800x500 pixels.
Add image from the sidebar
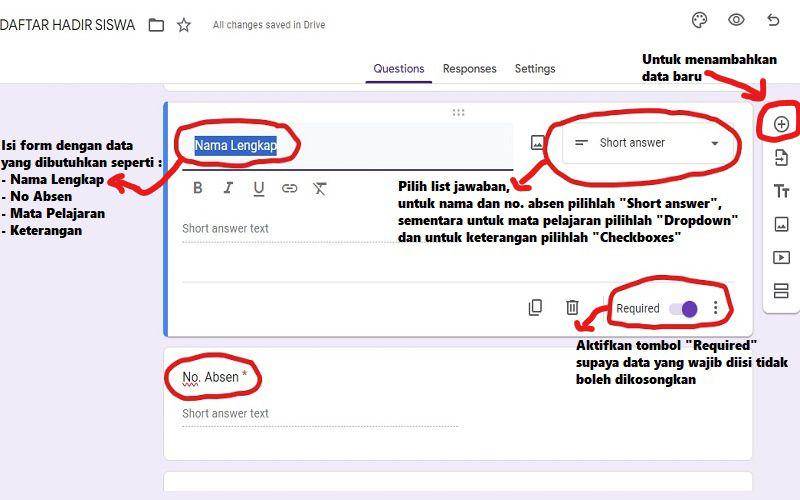pyautogui.click(x=781, y=224)
